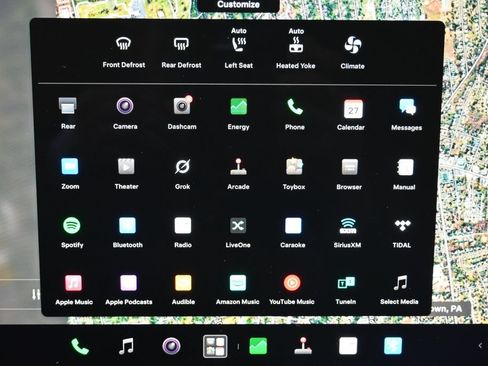
Task: Tap the arrow at the dock's right edge
Action: pyautogui.click(x=480, y=346)
